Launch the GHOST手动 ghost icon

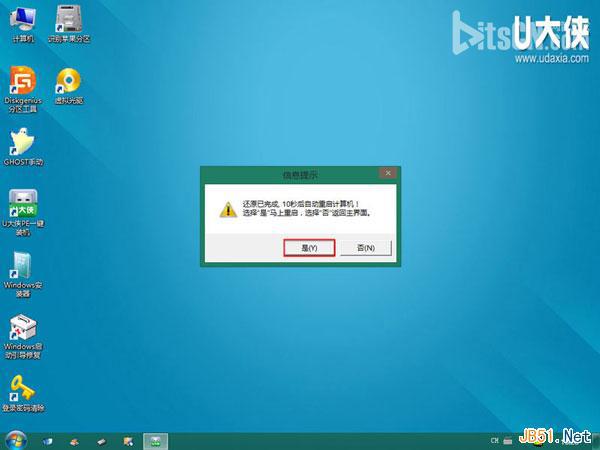click(23, 147)
